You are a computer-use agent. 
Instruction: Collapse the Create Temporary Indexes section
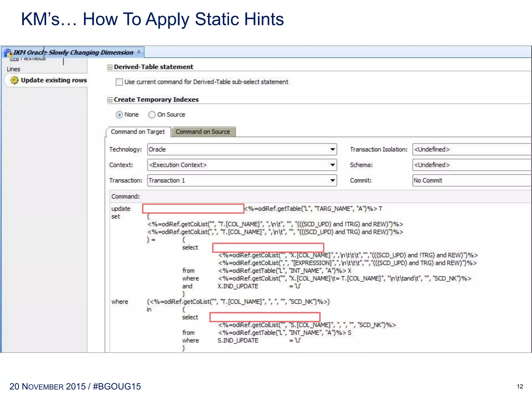click(x=110, y=100)
